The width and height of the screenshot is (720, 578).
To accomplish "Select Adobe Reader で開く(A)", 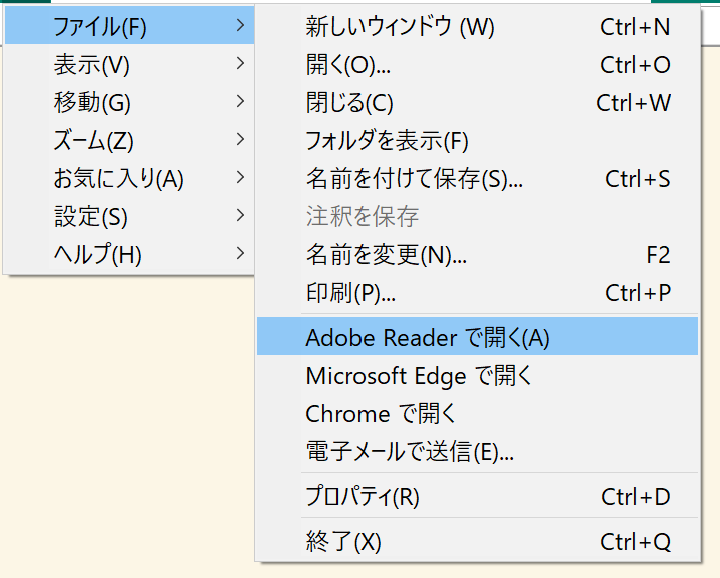I will point(478,336).
